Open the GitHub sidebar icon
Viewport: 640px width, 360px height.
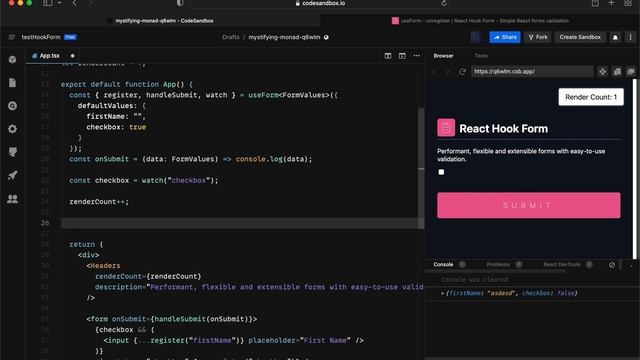click(13, 152)
